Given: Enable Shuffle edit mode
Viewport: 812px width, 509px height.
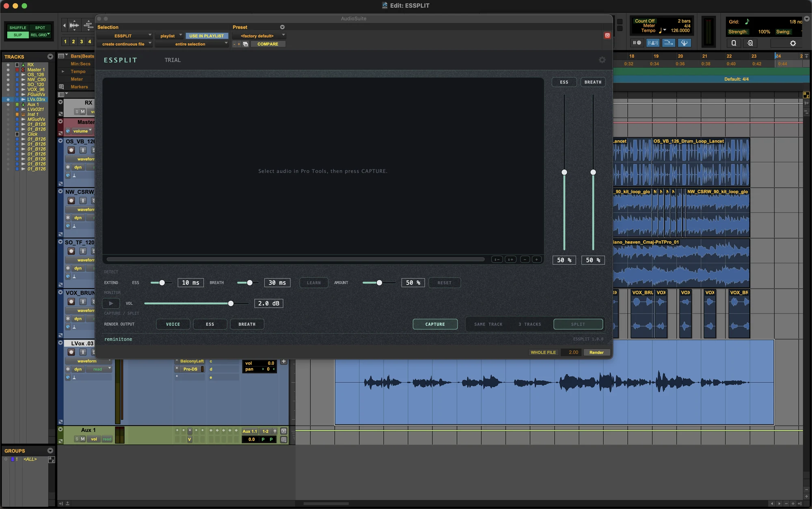Looking at the screenshot, I should coord(18,28).
